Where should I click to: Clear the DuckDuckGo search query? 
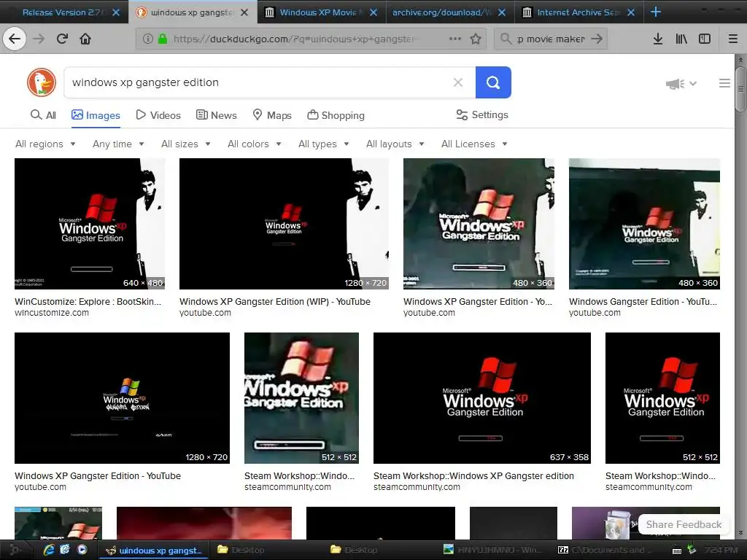click(x=458, y=82)
